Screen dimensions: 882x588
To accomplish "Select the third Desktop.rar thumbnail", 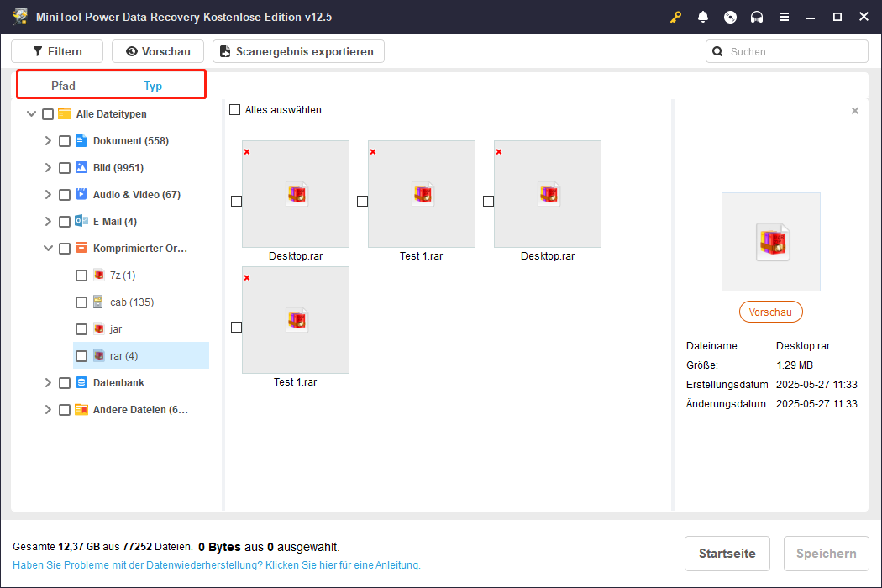I will coord(548,194).
